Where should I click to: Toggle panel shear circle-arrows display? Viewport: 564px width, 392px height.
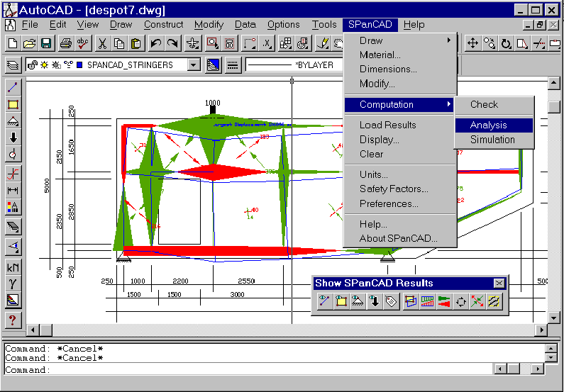[x=460, y=301]
